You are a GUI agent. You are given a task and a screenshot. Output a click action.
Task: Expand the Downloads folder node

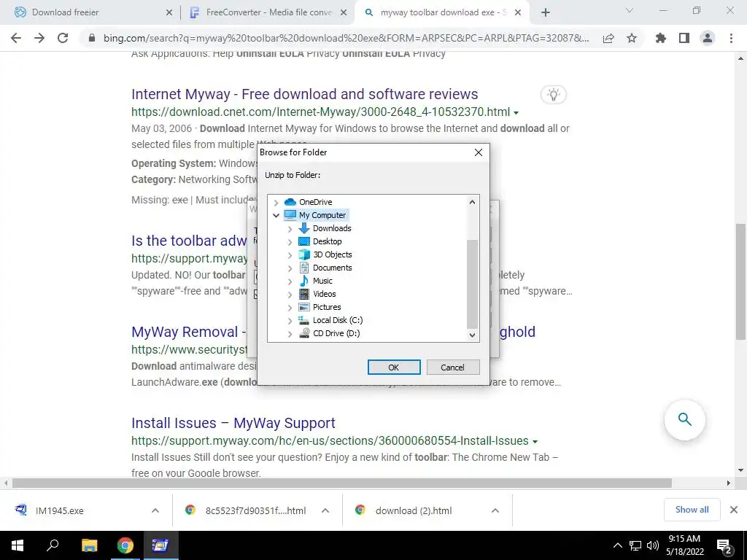(x=290, y=228)
